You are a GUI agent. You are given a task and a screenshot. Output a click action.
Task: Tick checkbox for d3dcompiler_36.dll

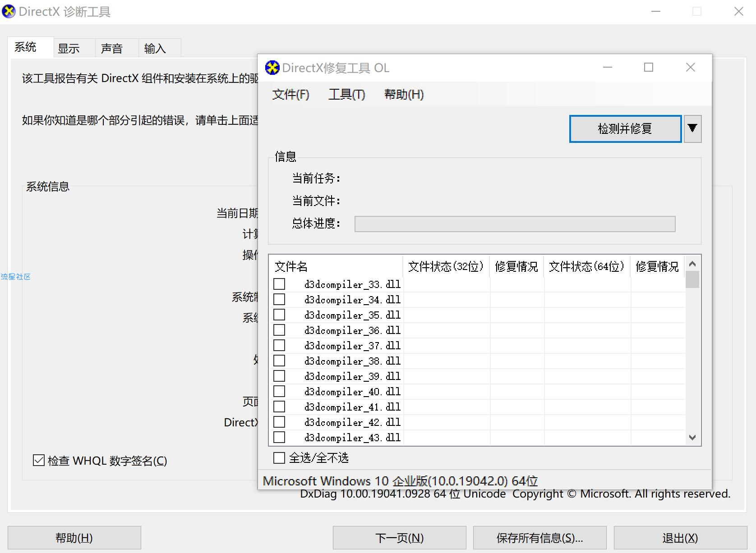[x=279, y=330]
